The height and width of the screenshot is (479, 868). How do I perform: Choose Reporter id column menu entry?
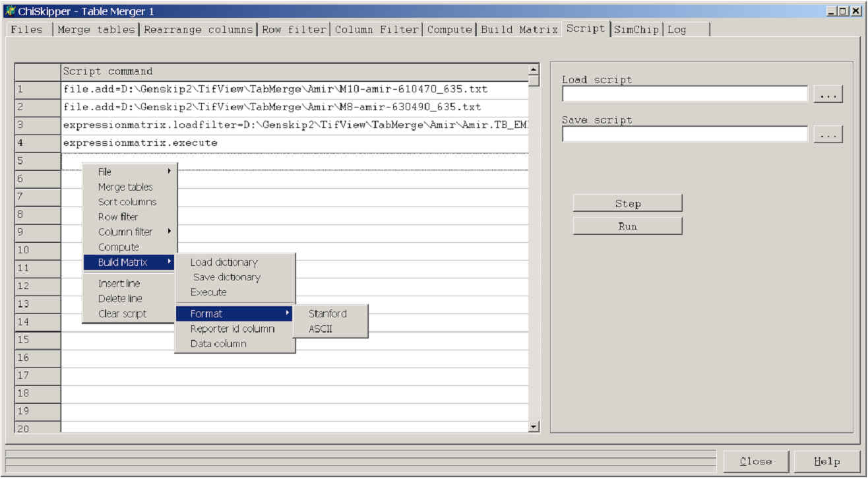(x=232, y=329)
